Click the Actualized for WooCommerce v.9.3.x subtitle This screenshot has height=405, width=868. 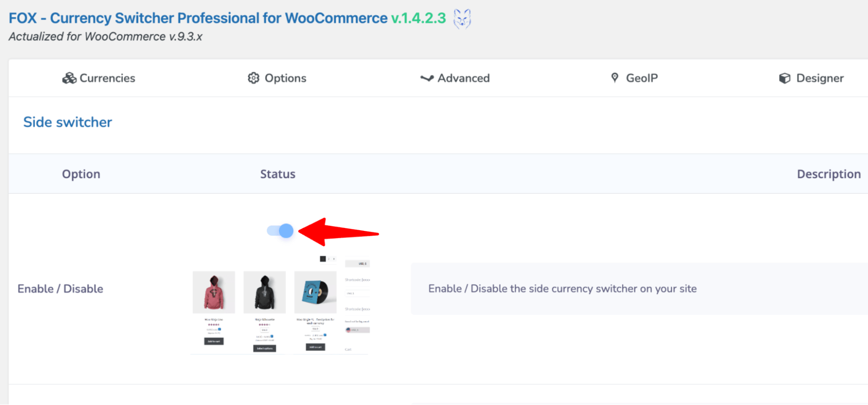tap(106, 36)
